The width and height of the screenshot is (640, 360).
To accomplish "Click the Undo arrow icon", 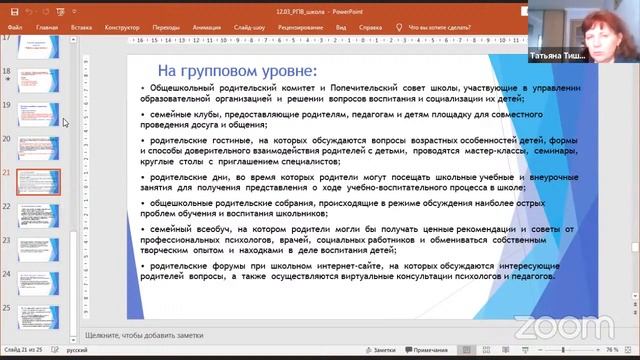I will coord(29,12).
